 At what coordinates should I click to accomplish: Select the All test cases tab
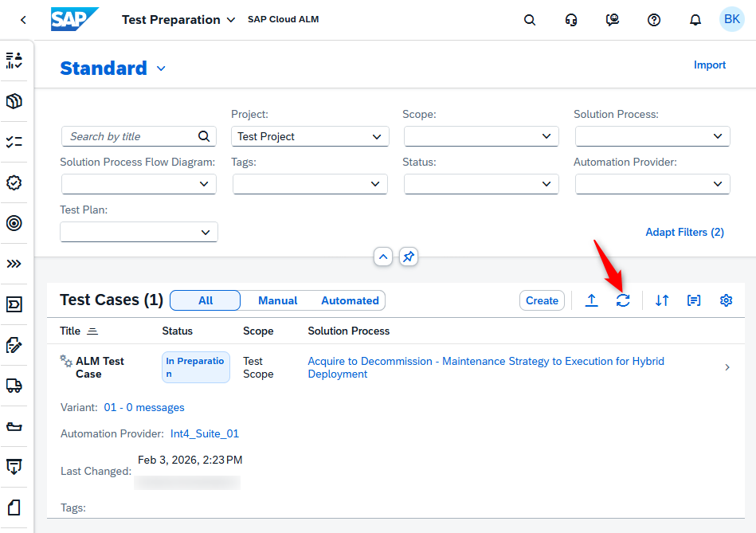[x=206, y=300]
